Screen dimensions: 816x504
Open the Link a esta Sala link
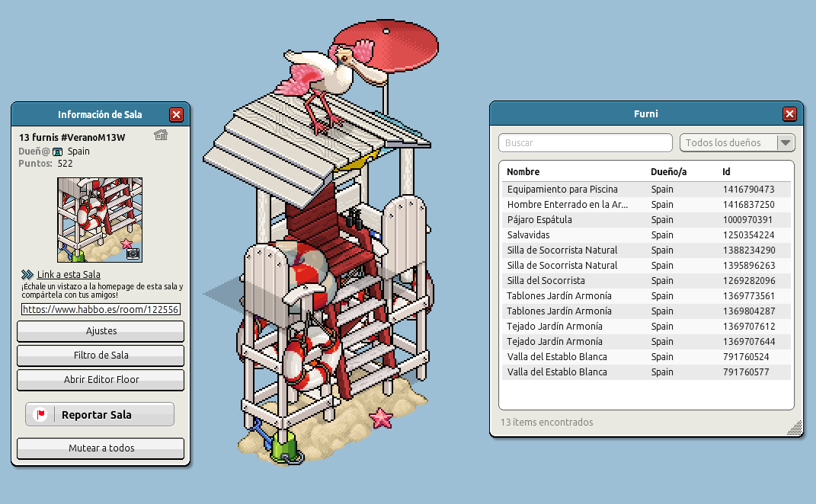(x=69, y=275)
